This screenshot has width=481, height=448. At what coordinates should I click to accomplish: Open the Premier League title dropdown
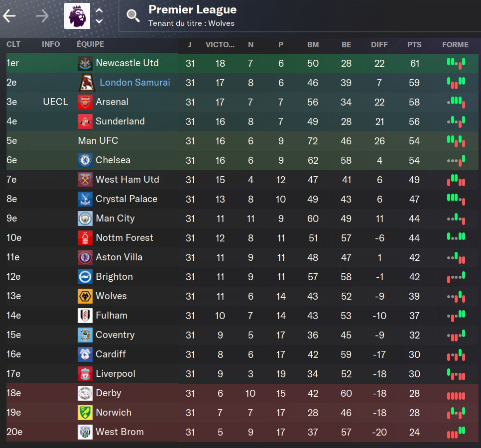click(x=192, y=9)
